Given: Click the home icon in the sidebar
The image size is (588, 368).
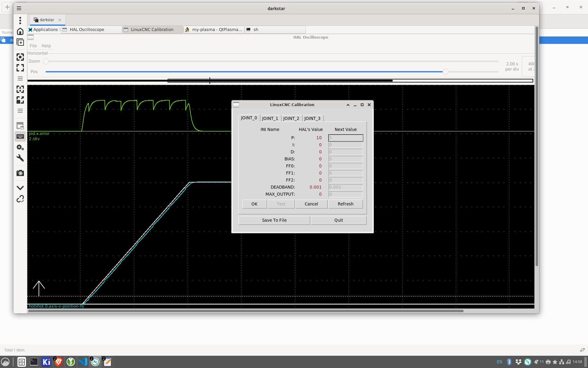Looking at the screenshot, I should pyautogui.click(x=20, y=31).
